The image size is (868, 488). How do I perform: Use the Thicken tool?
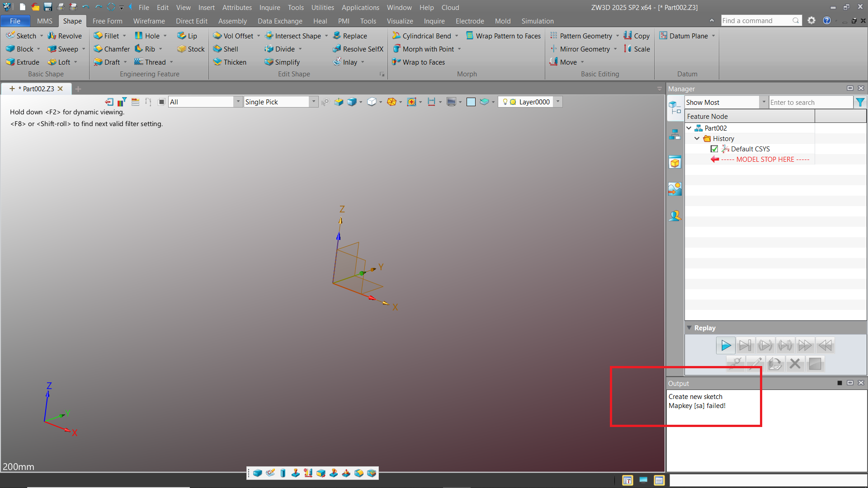(x=230, y=62)
